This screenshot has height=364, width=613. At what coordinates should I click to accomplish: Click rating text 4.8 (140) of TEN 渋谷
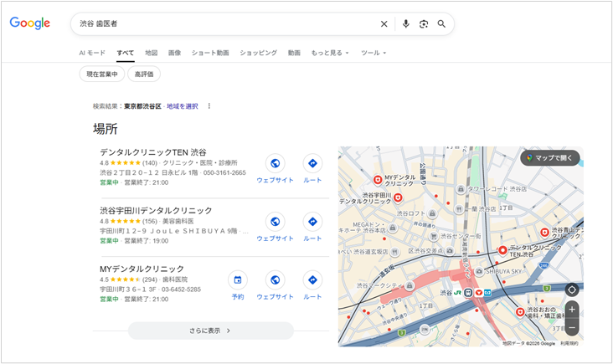tap(128, 163)
